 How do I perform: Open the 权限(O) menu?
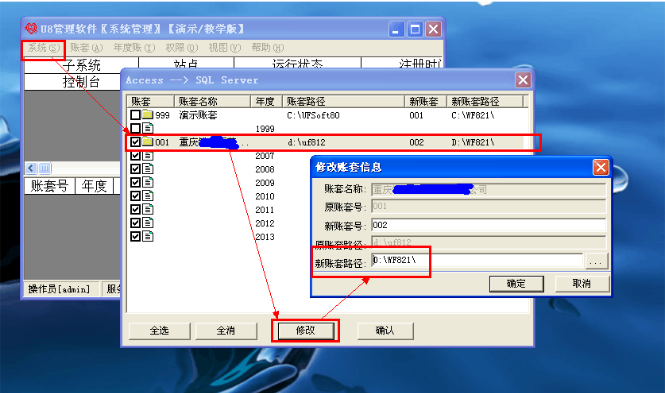pos(182,48)
